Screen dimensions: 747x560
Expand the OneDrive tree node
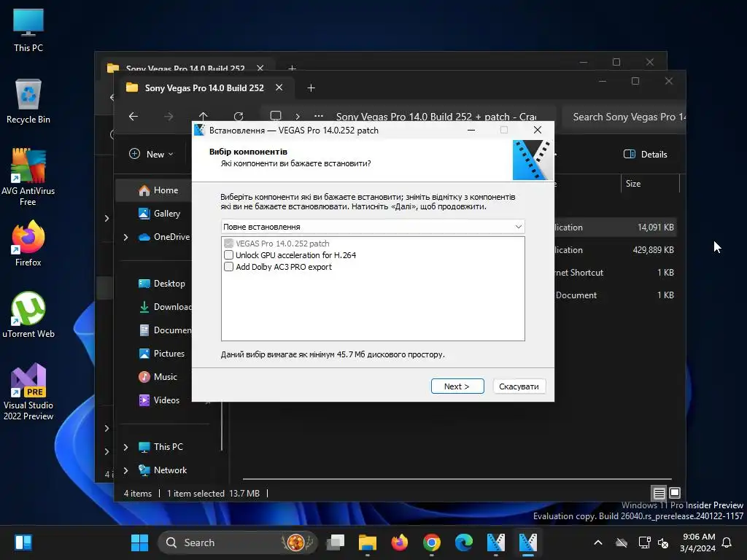(125, 237)
